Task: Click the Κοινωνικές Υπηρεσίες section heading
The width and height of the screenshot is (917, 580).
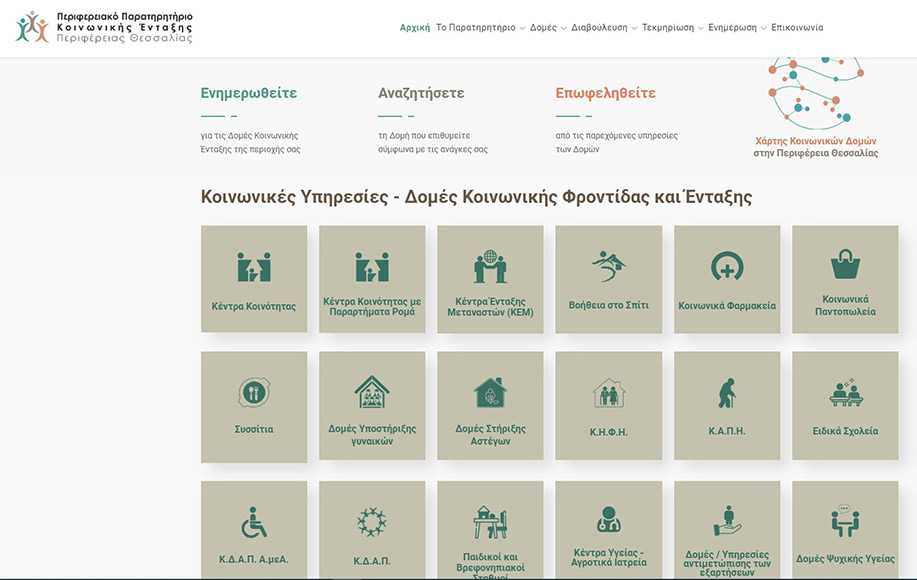Action: 476,196
